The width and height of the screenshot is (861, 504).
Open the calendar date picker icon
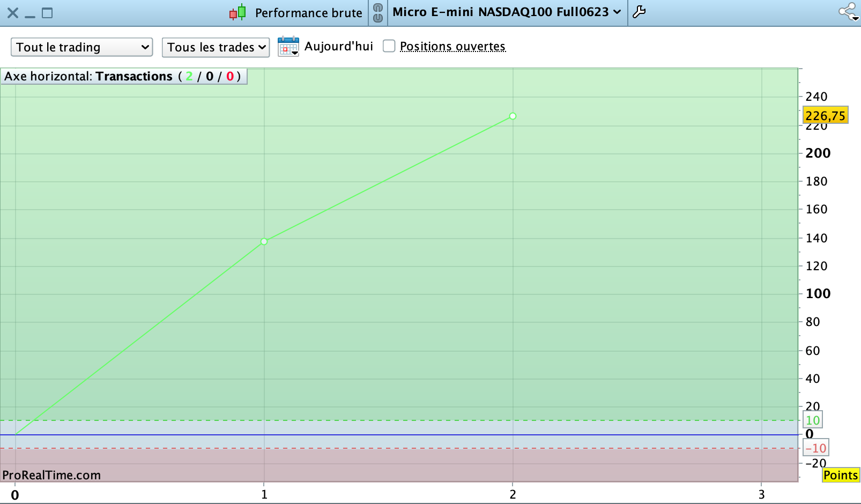(x=288, y=47)
